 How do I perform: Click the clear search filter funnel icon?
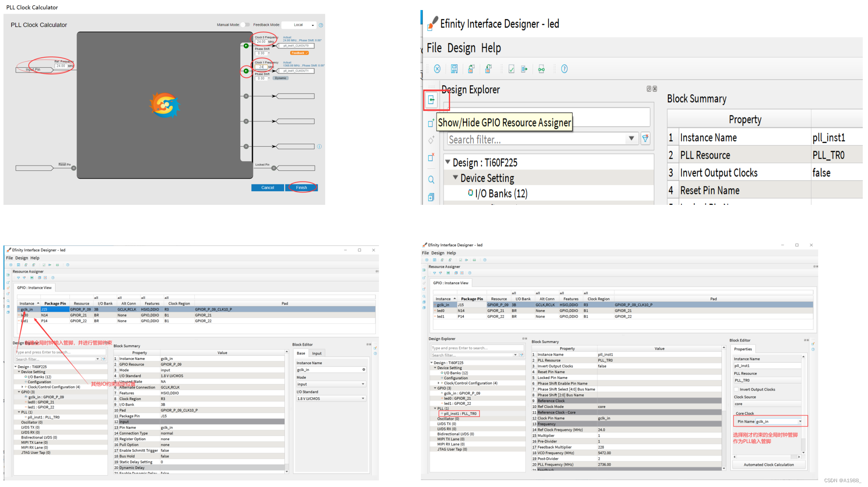coord(645,139)
